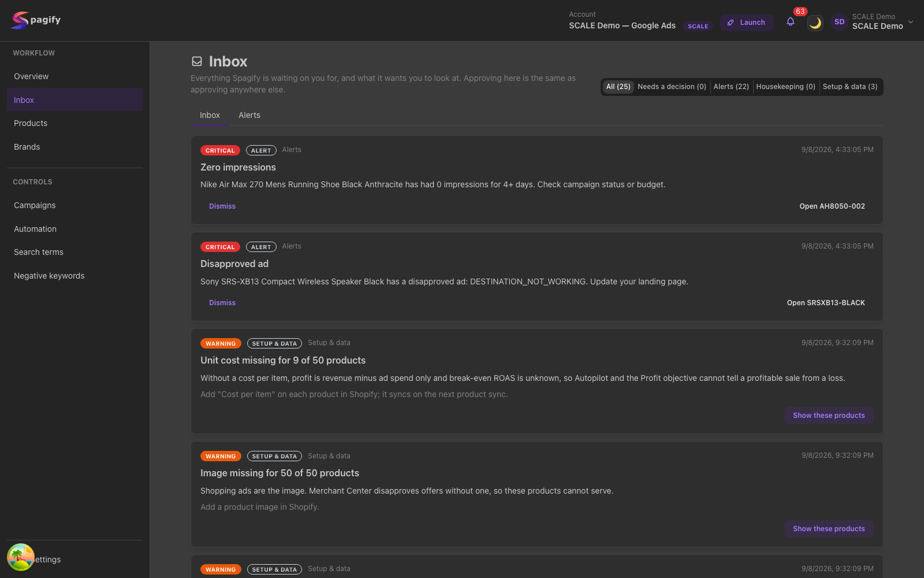This screenshot has width=924, height=578.
Task: Open Search terms in sidebar
Action: [74, 252]
